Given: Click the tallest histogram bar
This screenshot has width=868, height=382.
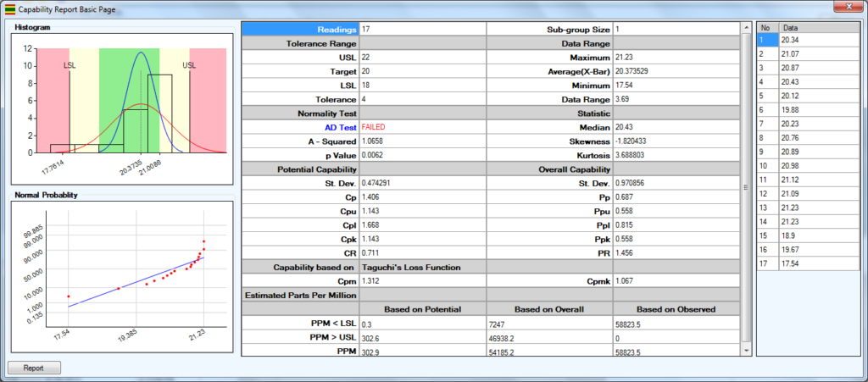Looking at the screenshot, I should tap(159, 113).
